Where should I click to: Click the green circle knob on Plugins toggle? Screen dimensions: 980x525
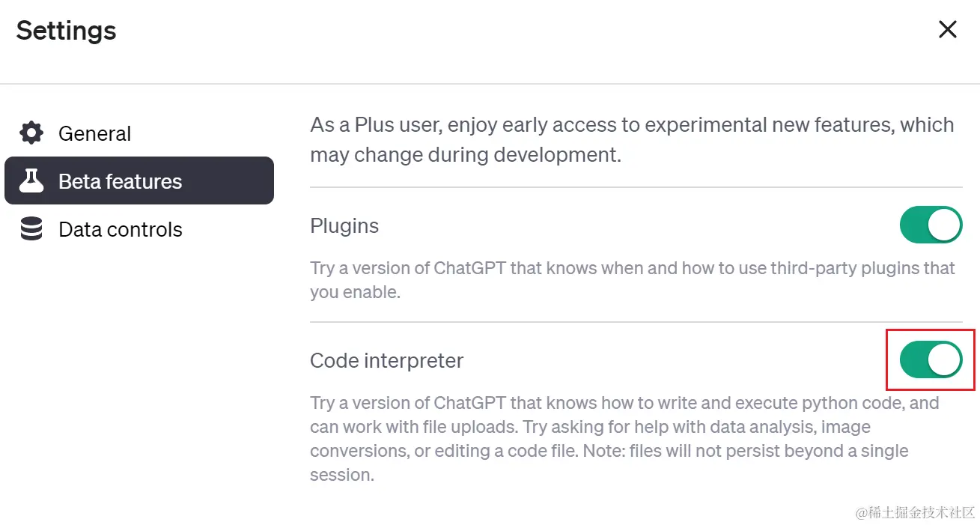pyautogui.click(x=944, y=225)
